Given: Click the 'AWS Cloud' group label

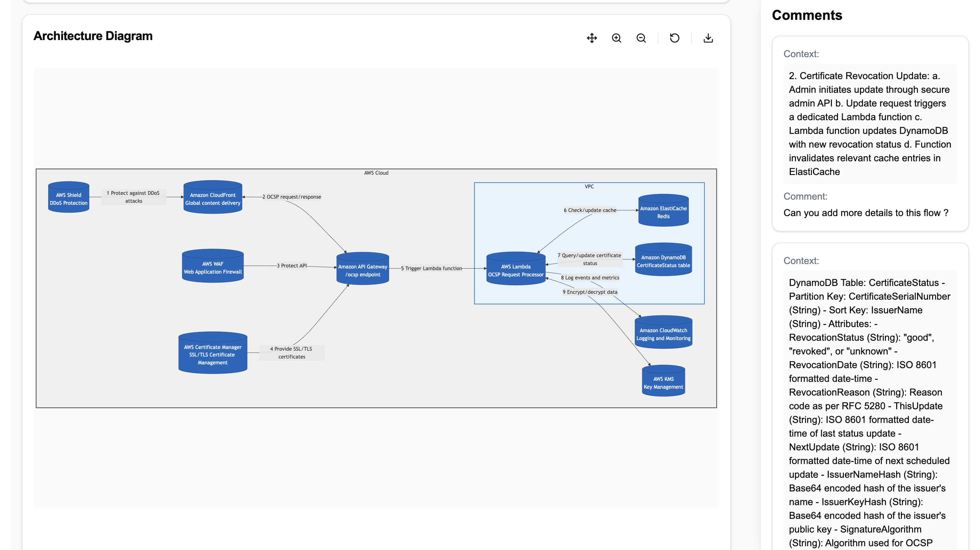Looking at the screenshot, I should (x=376, y=173).
